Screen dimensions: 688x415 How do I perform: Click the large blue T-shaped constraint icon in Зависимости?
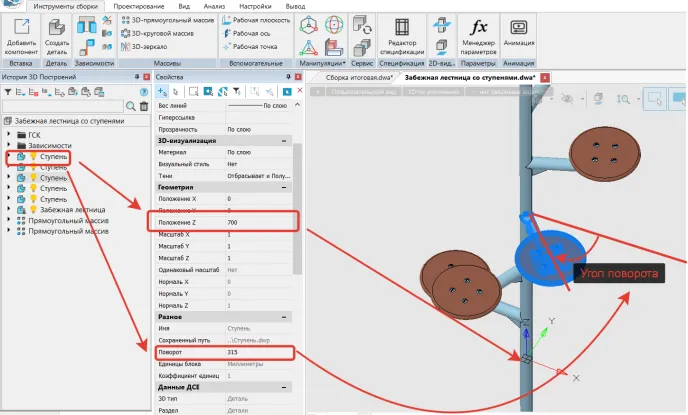click(x=86, y=25)
